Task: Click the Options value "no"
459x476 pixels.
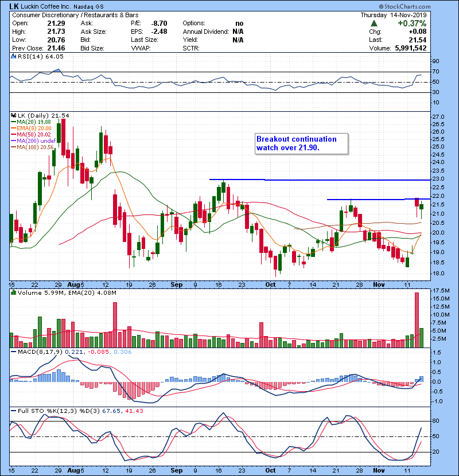Action: coord(239,24)
